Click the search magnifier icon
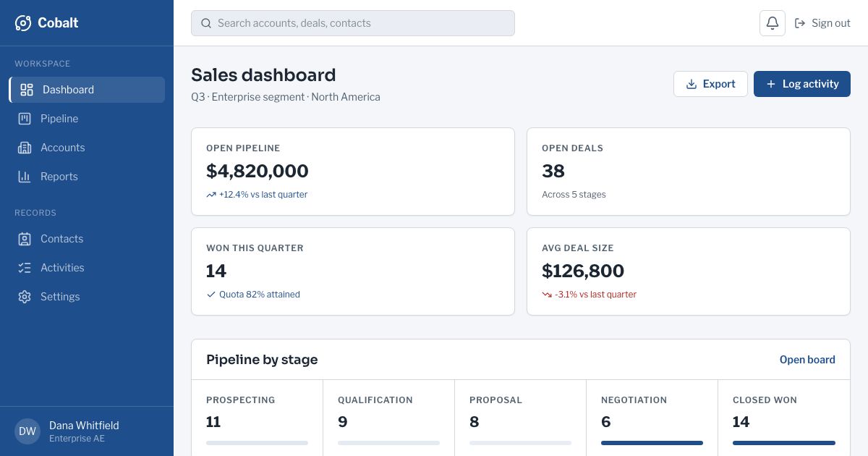868x456 pixels. pyautogui.click(x=206, y=23)
